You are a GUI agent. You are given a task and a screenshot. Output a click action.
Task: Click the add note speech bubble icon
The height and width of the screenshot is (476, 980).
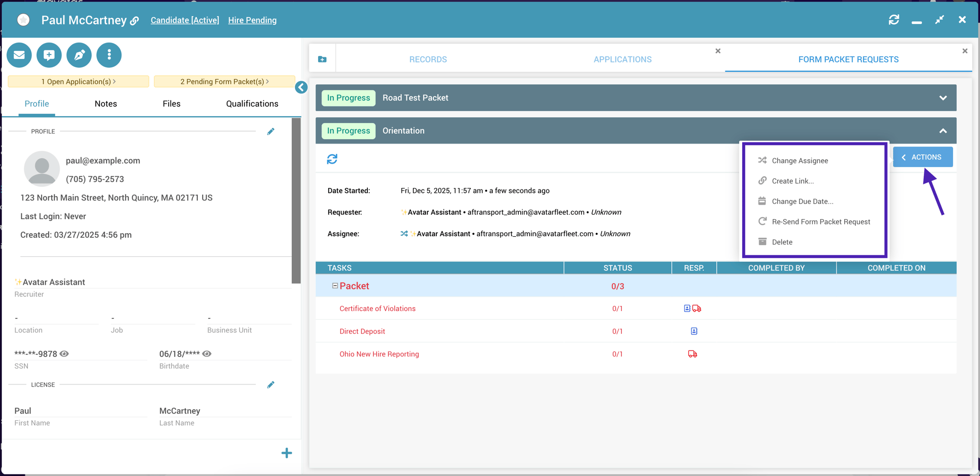[x=49, y=55]
